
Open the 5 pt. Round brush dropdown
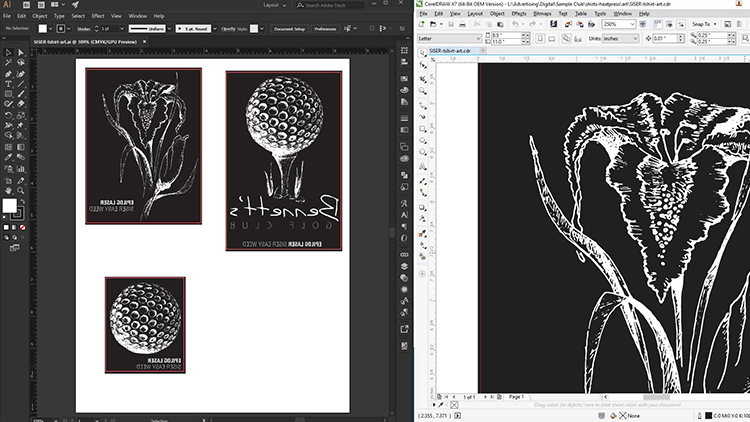pos(215,29)
